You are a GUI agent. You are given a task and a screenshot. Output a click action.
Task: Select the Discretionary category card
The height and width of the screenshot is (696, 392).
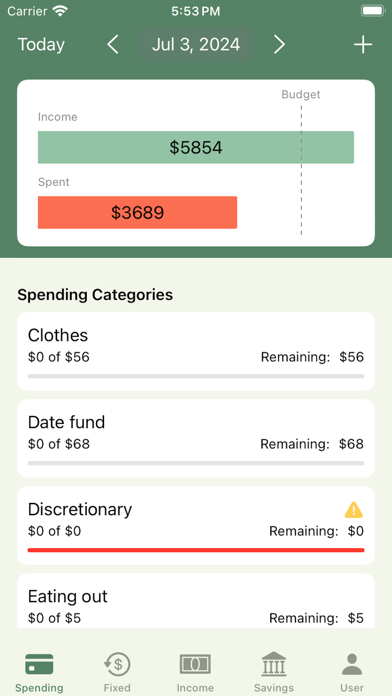point(196,526)
